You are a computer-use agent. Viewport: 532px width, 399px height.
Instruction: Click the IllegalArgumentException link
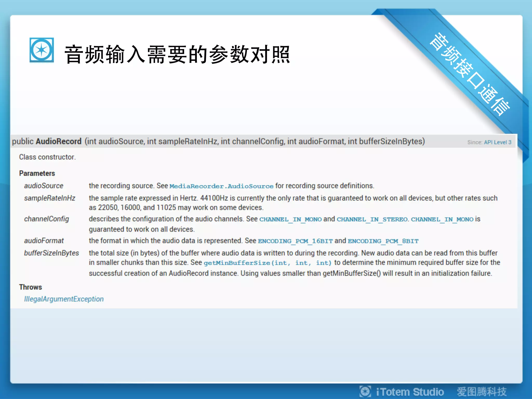pos(64,299)
